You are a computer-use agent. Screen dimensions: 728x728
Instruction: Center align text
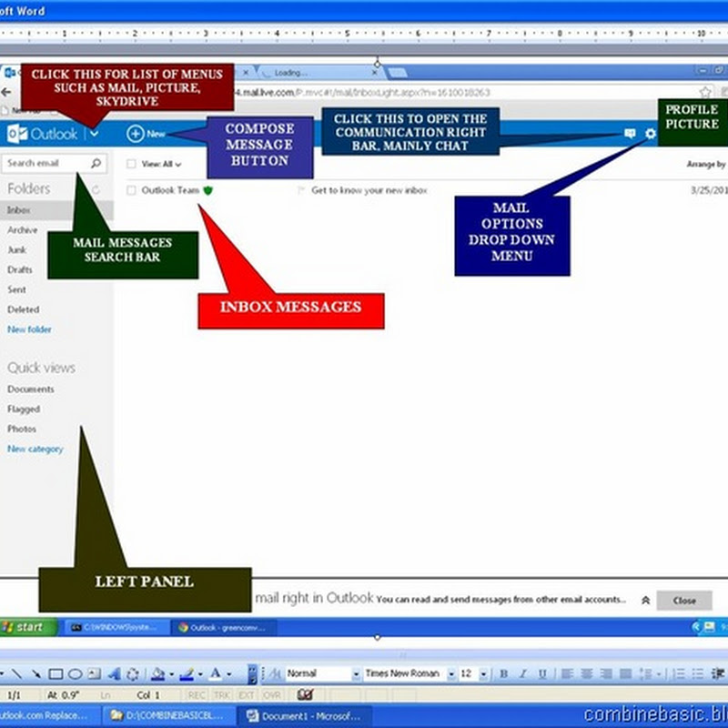[587, 673]
